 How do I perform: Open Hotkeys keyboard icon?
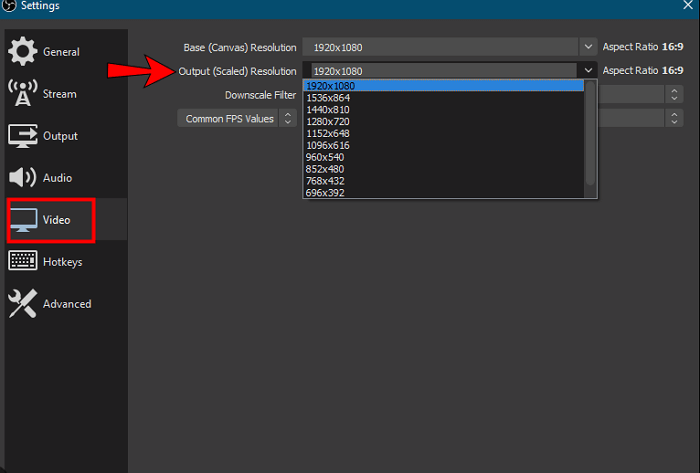22,262
